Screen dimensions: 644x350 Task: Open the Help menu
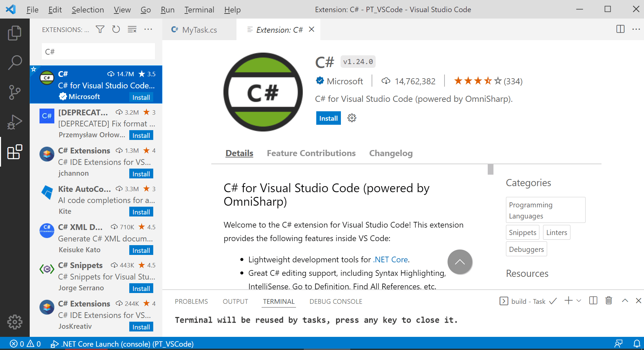232,9
